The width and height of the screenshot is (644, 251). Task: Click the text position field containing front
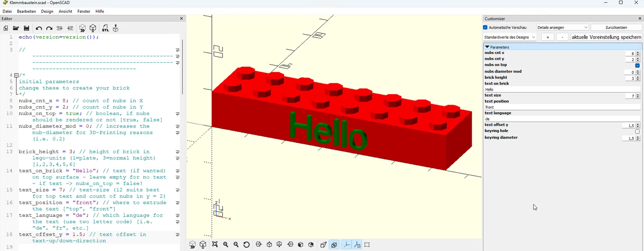[562, 107]
